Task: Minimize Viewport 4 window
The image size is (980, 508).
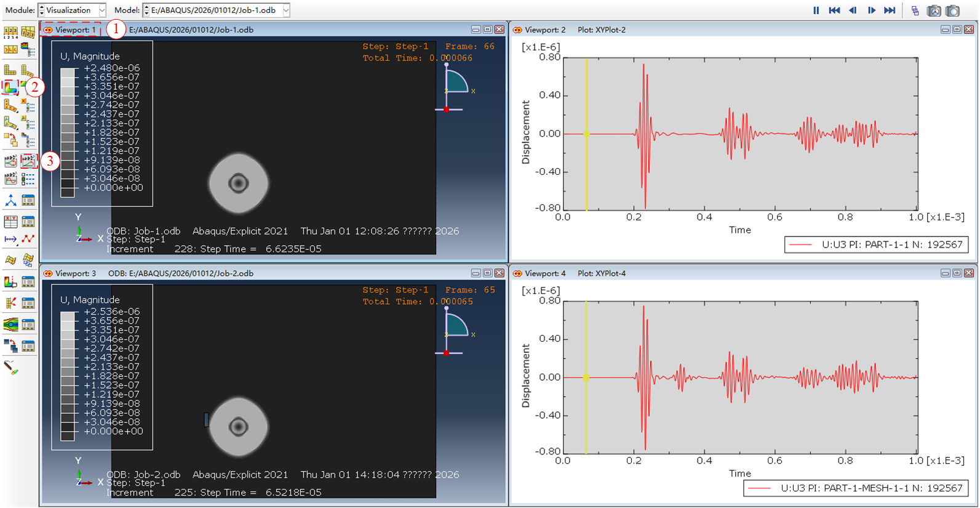Action: [945, 273]
